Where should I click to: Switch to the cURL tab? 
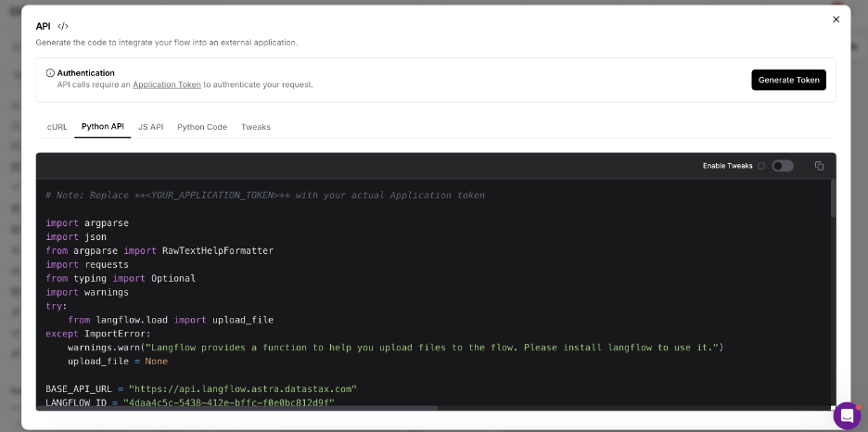57,127
